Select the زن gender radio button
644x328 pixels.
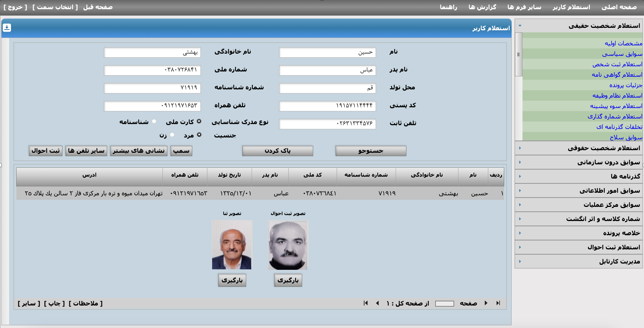[x=172, y=135]
